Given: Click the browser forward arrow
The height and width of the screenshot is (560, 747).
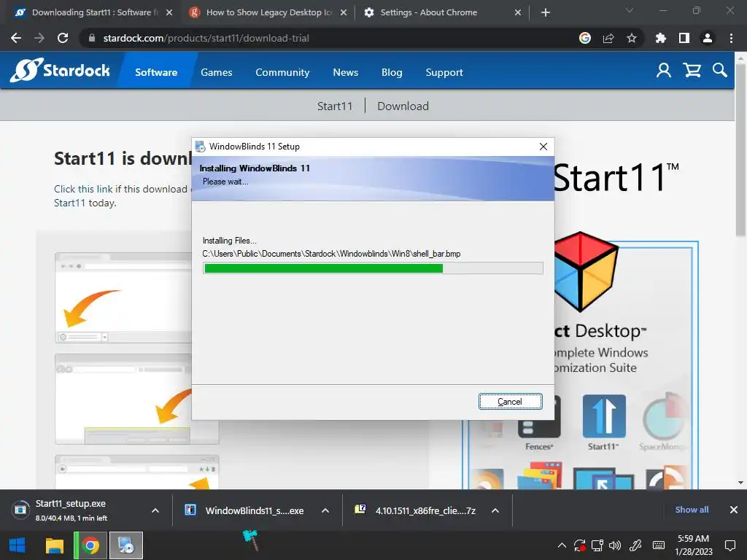Looking at the screenshot, I should [39, 38].
